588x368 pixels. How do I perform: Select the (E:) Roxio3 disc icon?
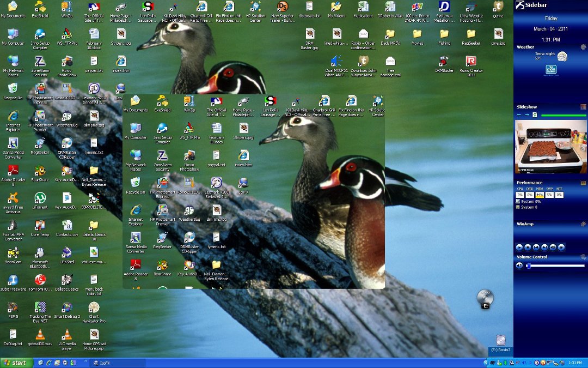[501, 341]
